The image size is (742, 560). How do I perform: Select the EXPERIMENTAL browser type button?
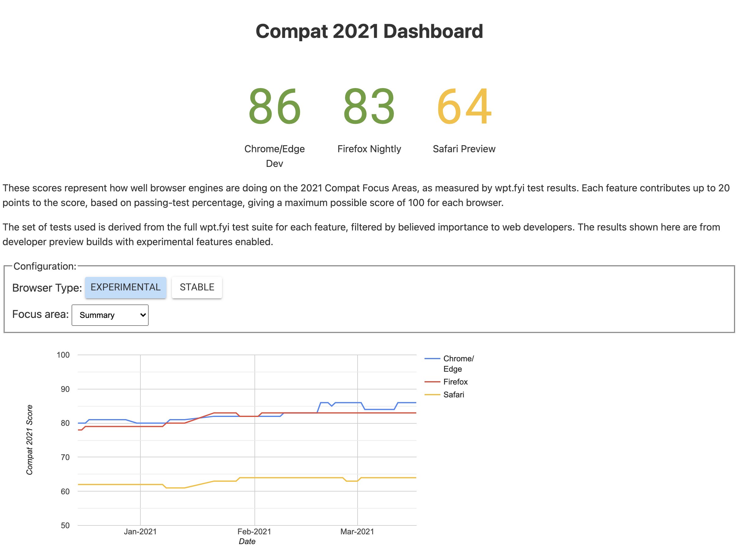point(125,287)
